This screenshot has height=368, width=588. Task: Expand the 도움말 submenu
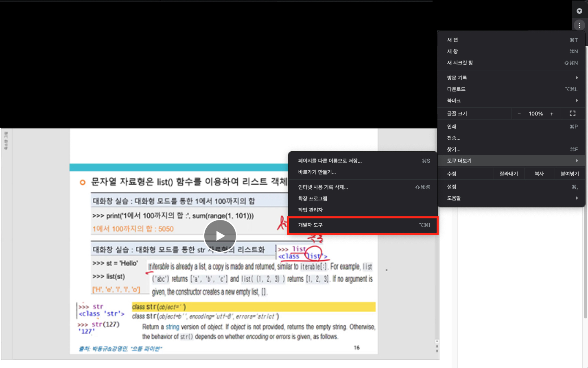tap(511, 198)
